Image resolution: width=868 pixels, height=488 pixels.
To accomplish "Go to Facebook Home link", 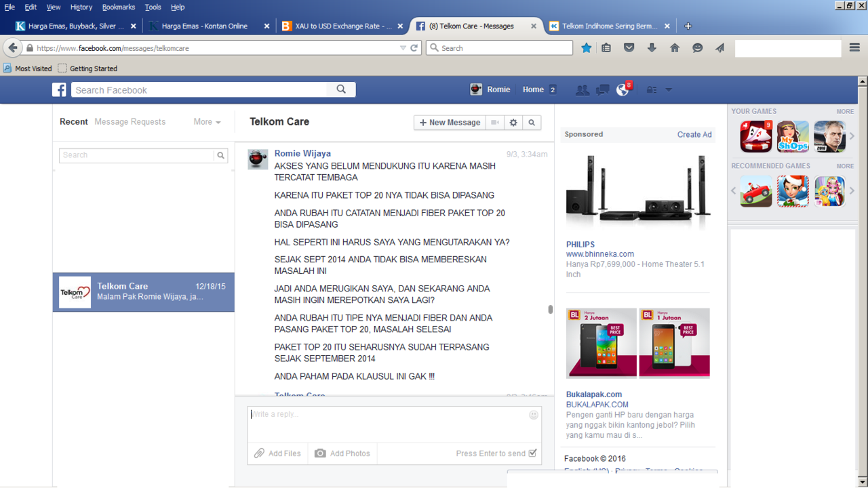I will [533, 89].
